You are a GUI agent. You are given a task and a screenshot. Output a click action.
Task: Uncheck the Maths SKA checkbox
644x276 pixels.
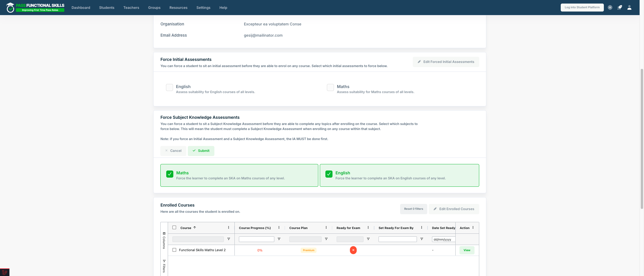point(170,174)
